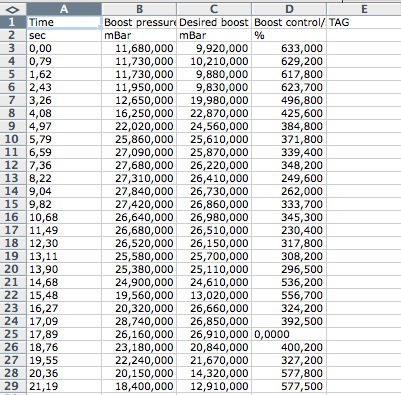401x395 pixels.
Task: Click time cell '17,89'
Action: 64,334
